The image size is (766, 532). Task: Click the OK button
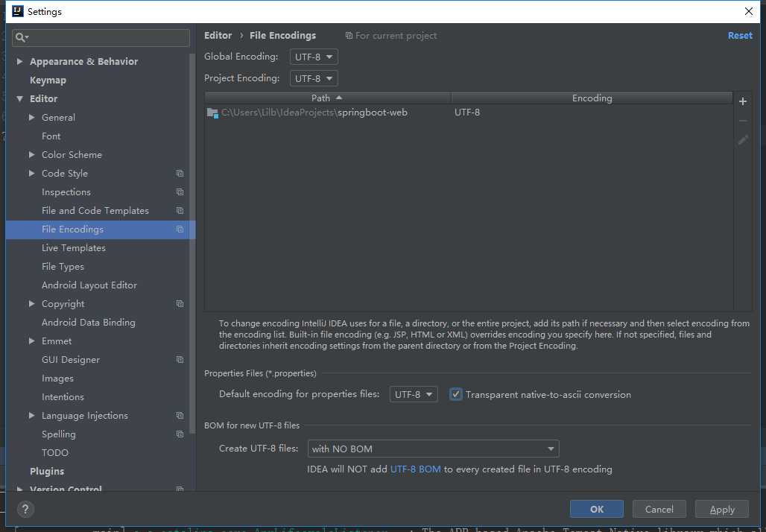(x=597, y=509)
